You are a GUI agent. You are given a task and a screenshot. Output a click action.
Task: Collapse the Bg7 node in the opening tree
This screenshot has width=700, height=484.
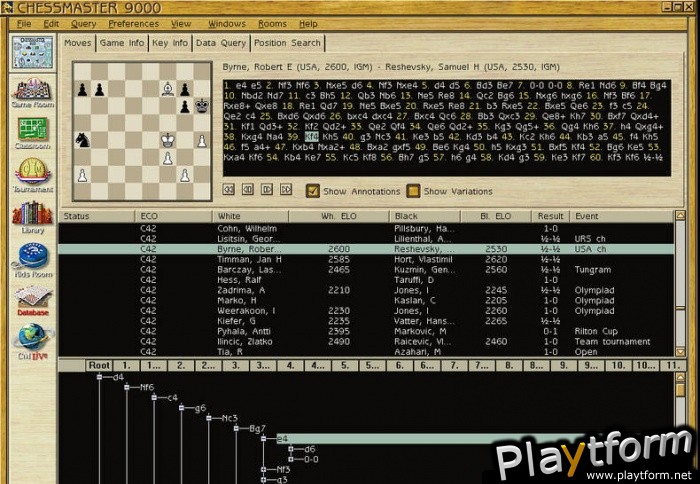pos(236,429)
